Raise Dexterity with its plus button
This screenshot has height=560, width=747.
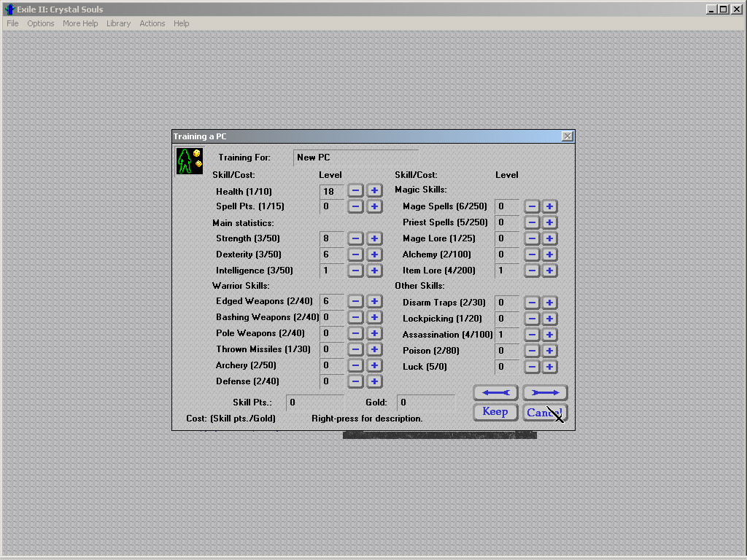374,254
